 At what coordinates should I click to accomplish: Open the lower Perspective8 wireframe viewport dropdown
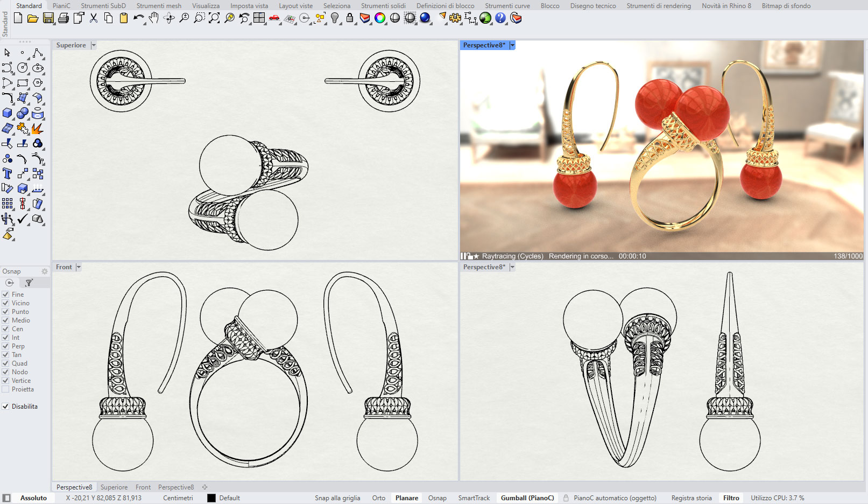point(512,267)
